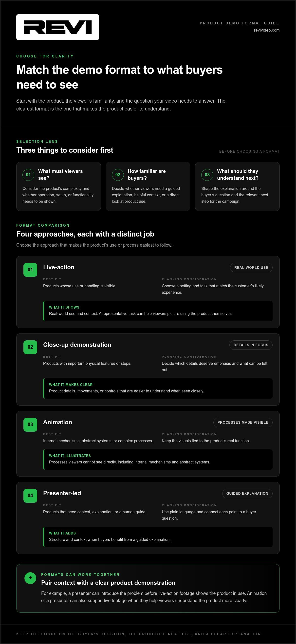
Task: Open the What should they understand next card
Action: coord(237,186)
